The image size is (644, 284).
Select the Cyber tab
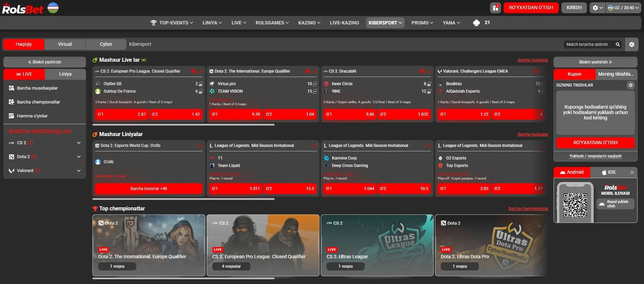(x=106, y=44)
